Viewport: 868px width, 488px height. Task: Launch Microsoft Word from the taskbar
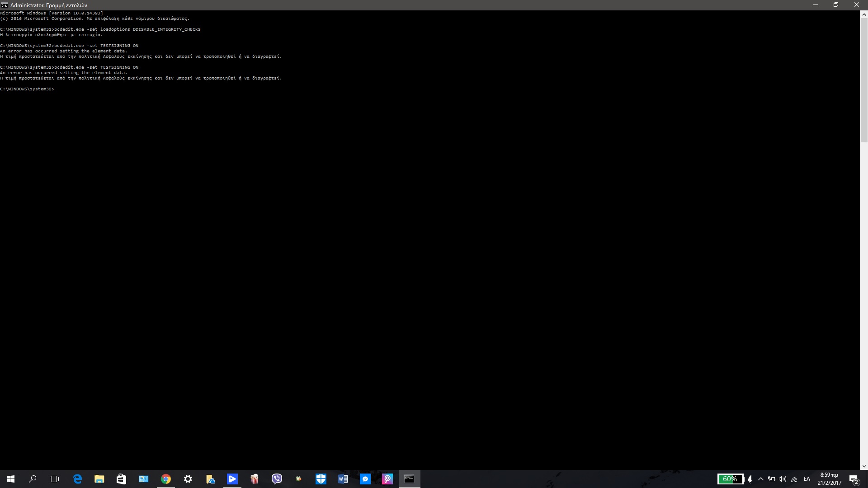[343, 479]
